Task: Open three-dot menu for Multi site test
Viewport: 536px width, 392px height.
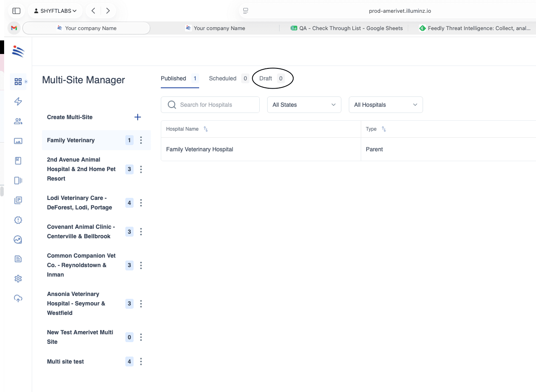Action: [141, 361]
